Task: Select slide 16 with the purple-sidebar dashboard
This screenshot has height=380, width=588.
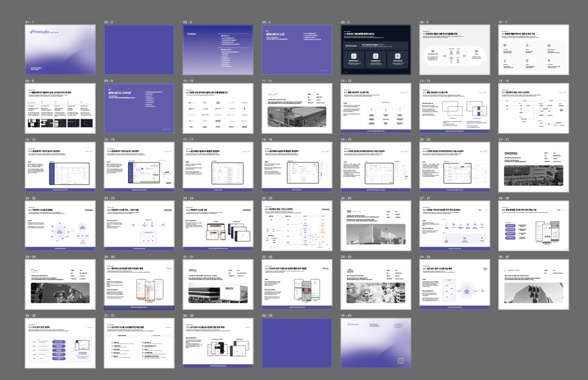Action: point(139,167)
